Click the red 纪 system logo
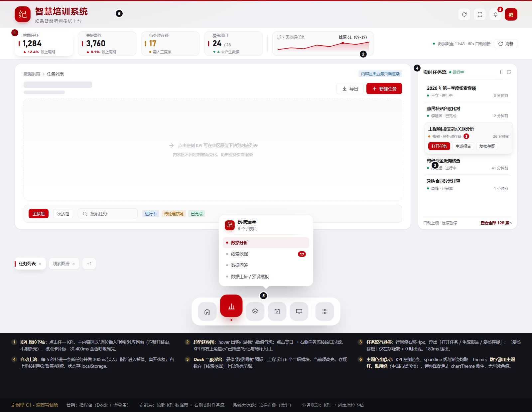Viewport: 532px width, 412px height. [x=23, y=14]
